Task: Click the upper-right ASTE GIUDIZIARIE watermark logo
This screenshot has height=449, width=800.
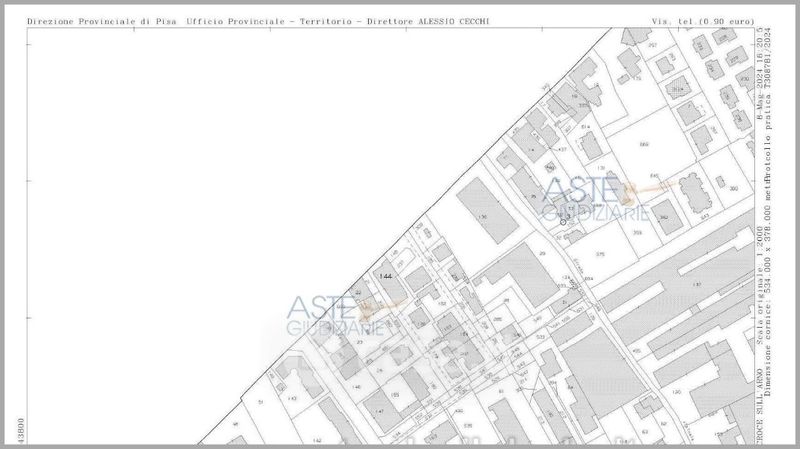Action: tap(584, 200)
